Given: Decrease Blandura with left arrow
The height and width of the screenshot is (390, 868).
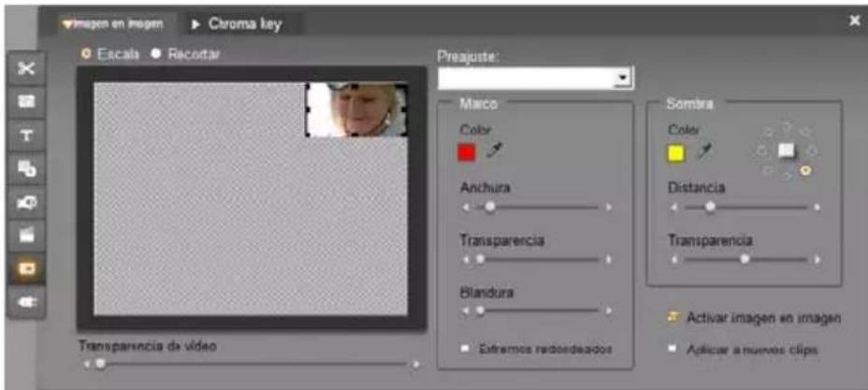Looking at the screenshot, I should click(466, 311).
